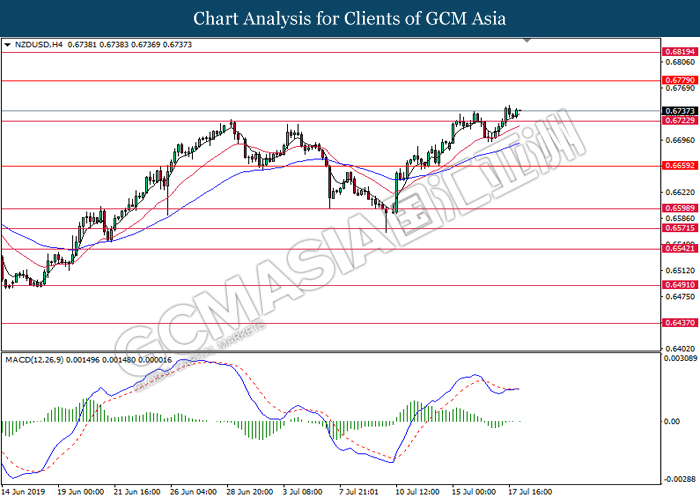Screen dimensions: 700x500
Task: Click the 10 Jul 12:00 time label
Action: [417, 492]
